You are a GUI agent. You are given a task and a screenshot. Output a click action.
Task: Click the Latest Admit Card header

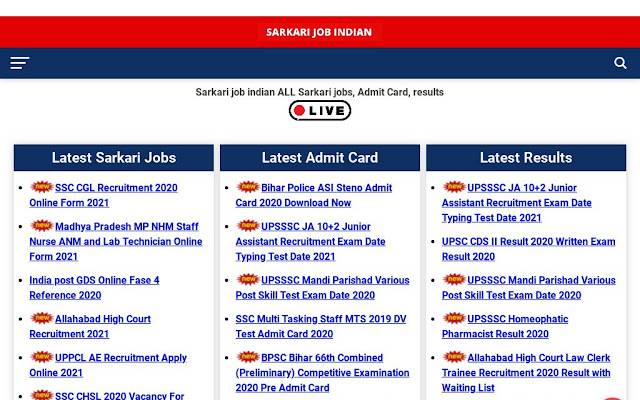pos(320,158)
